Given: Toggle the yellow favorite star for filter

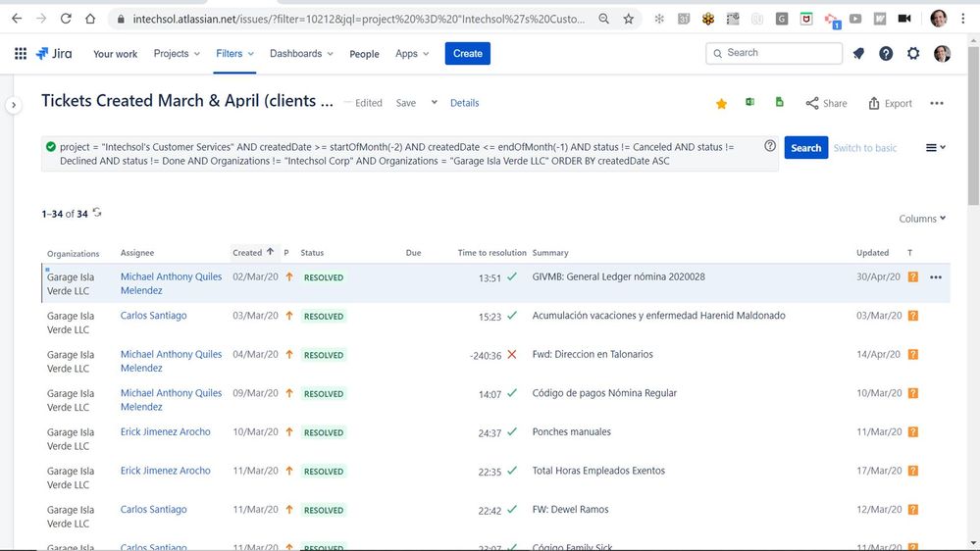Looking at the screenshot, I should (721, 104).
